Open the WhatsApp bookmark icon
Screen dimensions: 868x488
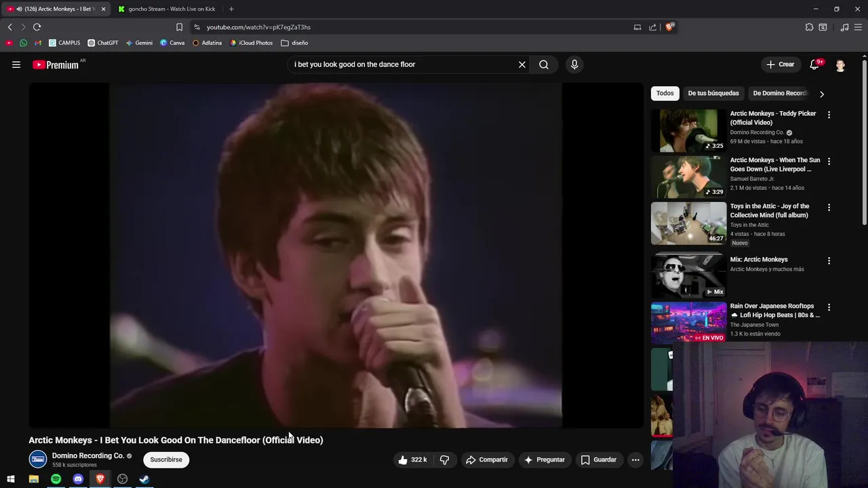pos(23,43)
